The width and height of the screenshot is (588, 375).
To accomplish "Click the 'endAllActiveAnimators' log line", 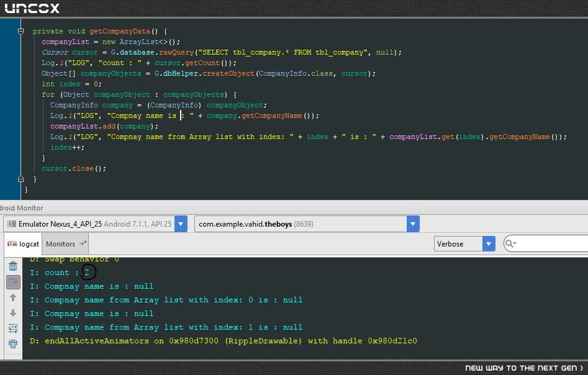I will point(223,341).
